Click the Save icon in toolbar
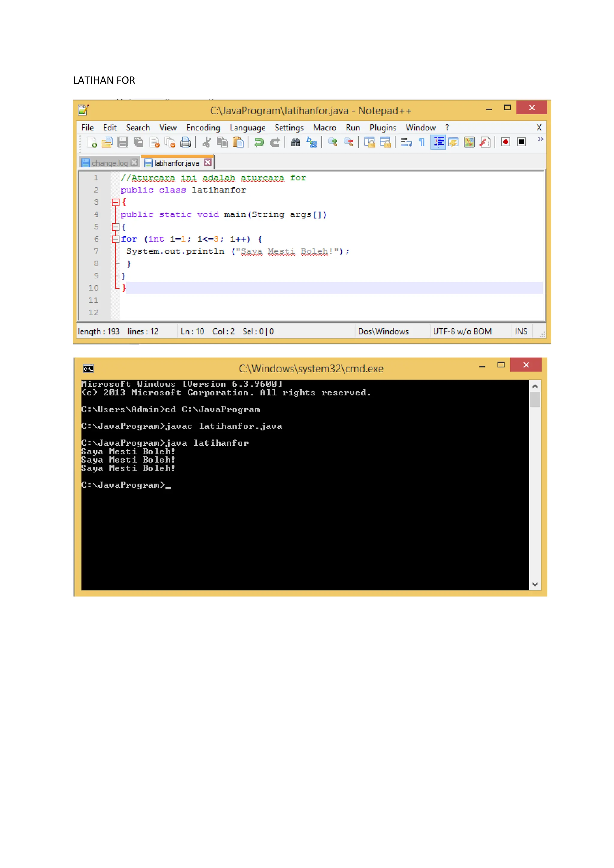 pyautogui.click(x=123, y=142)
